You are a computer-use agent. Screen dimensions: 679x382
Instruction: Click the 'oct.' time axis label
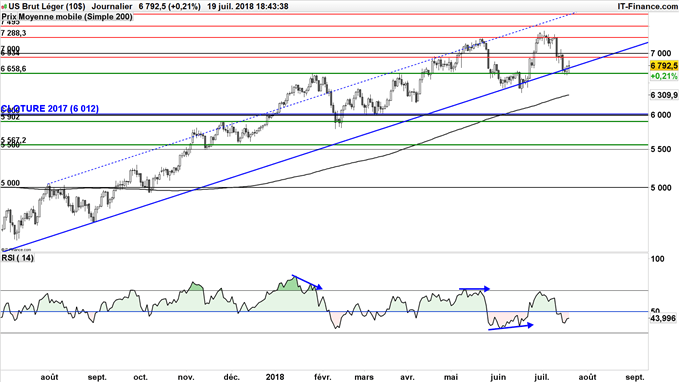point(140,377)
